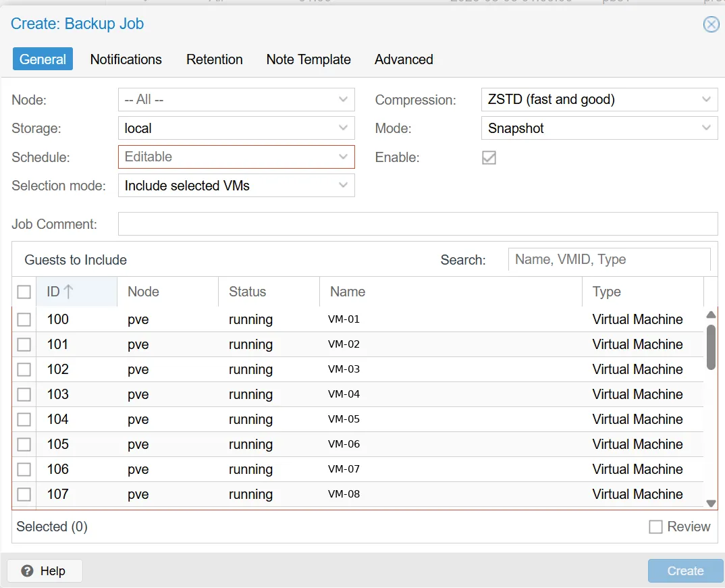
Task: Check the select-all guests checkbox
Action: click(24, 292)
